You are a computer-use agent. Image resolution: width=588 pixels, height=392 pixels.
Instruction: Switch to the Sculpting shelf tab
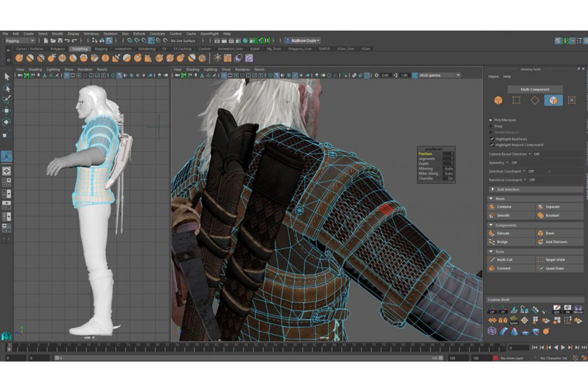80,49
